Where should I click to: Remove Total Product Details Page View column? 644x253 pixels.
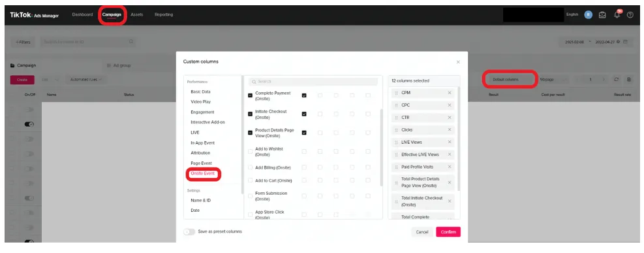pos(450,182)
